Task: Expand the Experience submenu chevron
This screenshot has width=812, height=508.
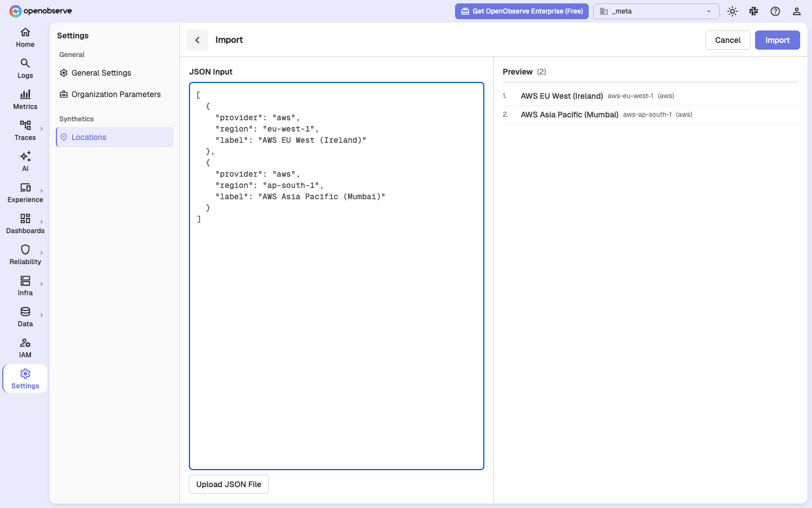Action: [x=42, y=191]
